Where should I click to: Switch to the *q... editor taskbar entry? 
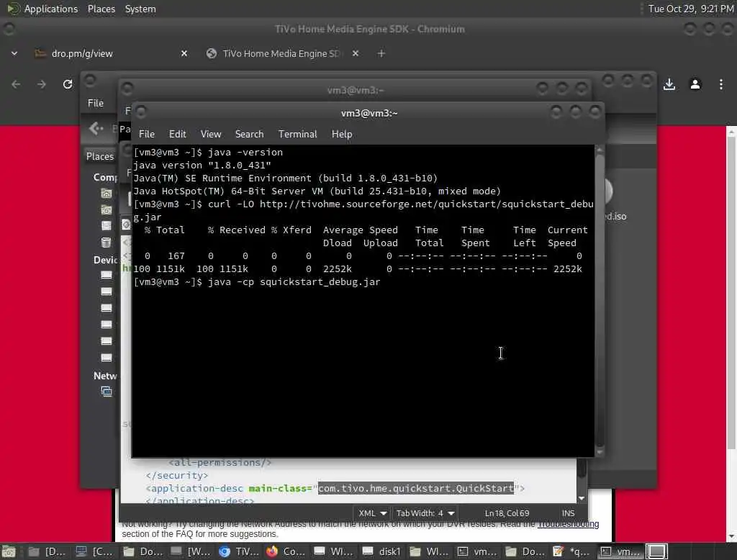tap(571, 551)
